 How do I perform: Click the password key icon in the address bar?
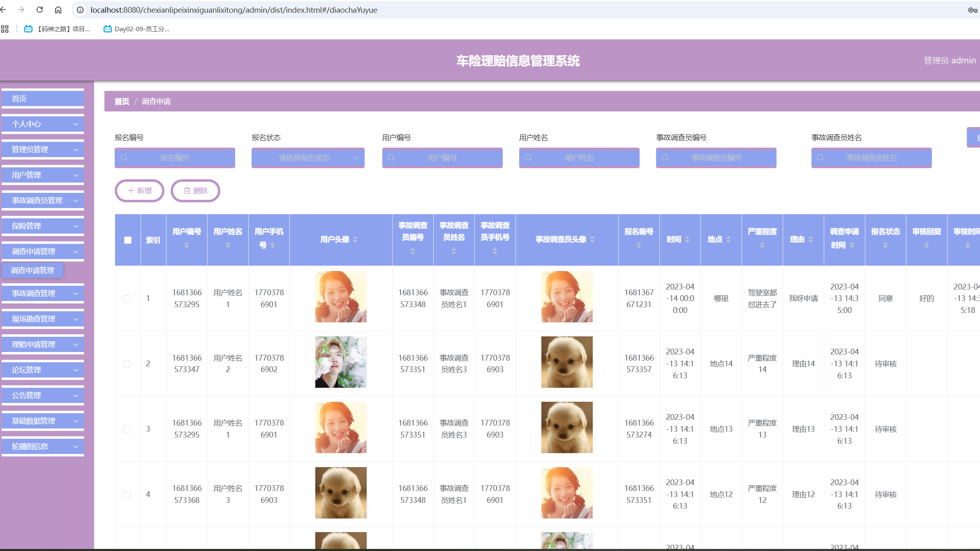(973, 10)
